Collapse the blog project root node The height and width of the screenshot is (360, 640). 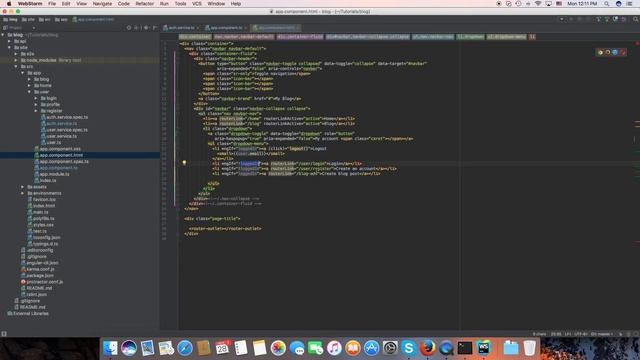point(3,35)
